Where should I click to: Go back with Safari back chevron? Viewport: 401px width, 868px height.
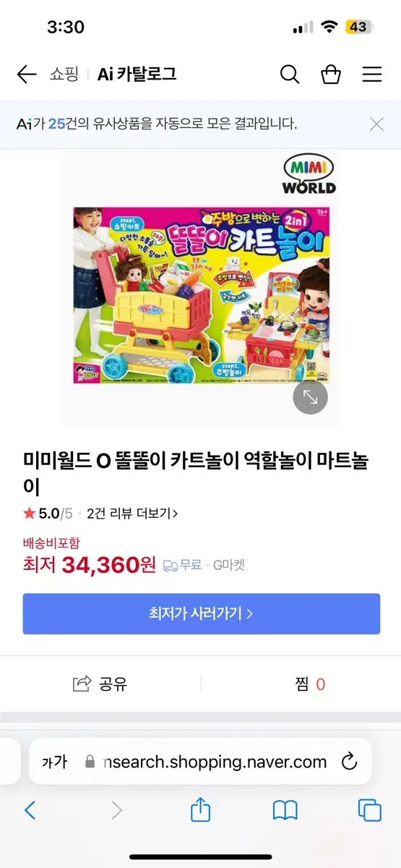[30, 810]
